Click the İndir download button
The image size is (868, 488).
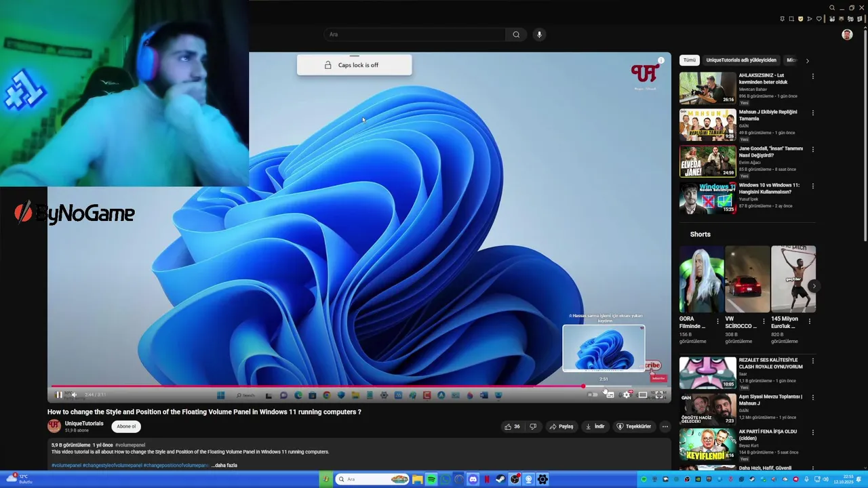point(595,426)
